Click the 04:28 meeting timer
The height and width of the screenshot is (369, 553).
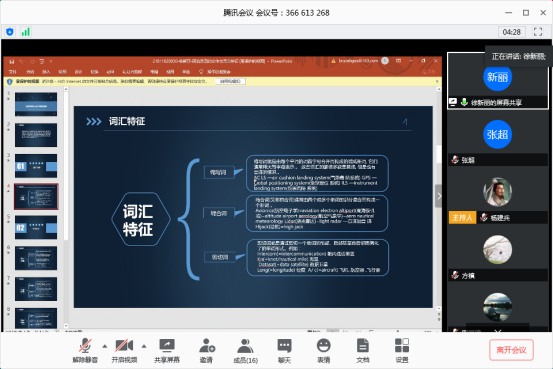tap(511, 32)
